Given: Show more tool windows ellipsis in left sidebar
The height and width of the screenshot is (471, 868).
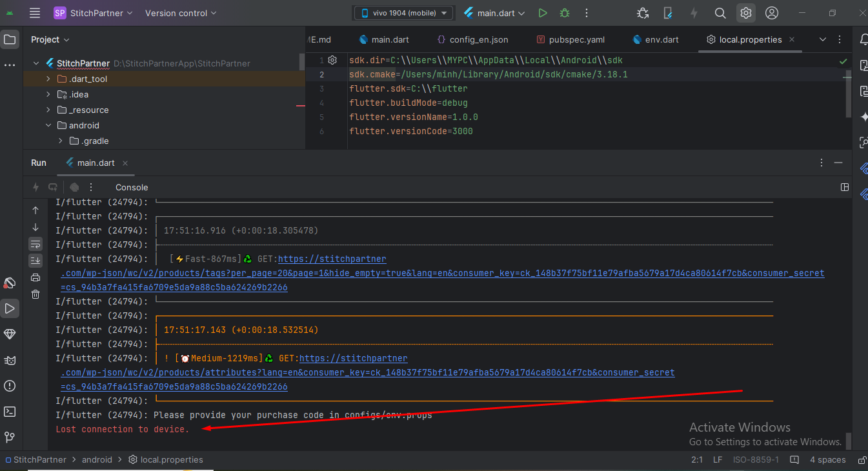Looking at the screenshot, I should tap(10, 65).
